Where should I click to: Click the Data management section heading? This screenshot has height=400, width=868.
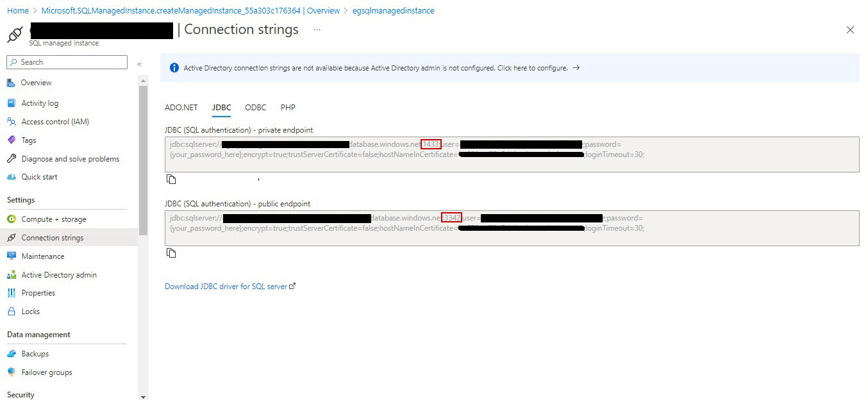pyautogui.click(x=38, y=335)
